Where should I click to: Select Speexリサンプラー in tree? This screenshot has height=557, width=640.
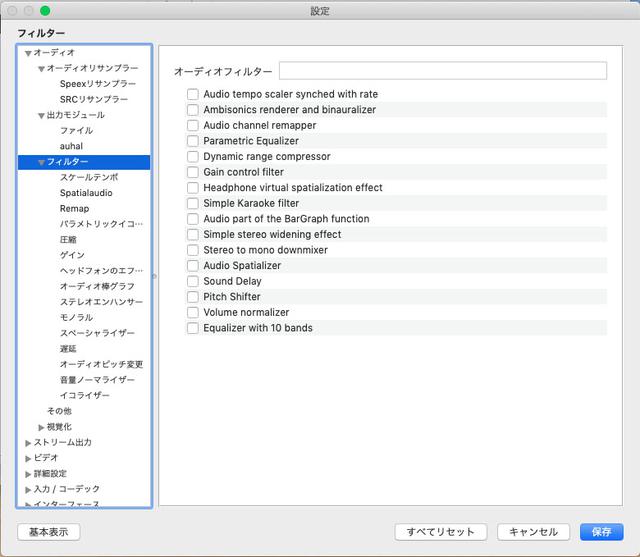pos(98,84)
